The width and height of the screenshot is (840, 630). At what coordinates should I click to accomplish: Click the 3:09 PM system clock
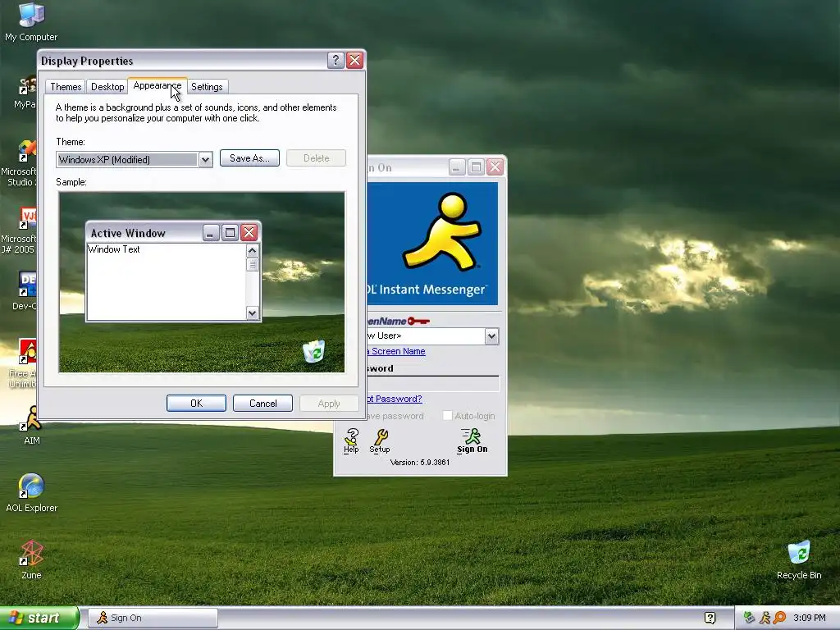(809, 618)
